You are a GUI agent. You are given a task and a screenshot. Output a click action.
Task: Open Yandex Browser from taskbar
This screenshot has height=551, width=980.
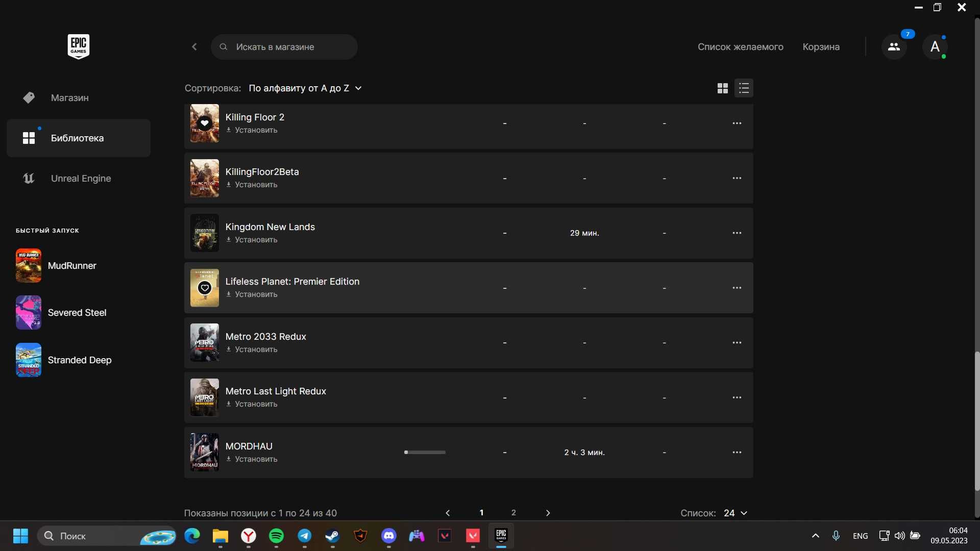(249, 536)
